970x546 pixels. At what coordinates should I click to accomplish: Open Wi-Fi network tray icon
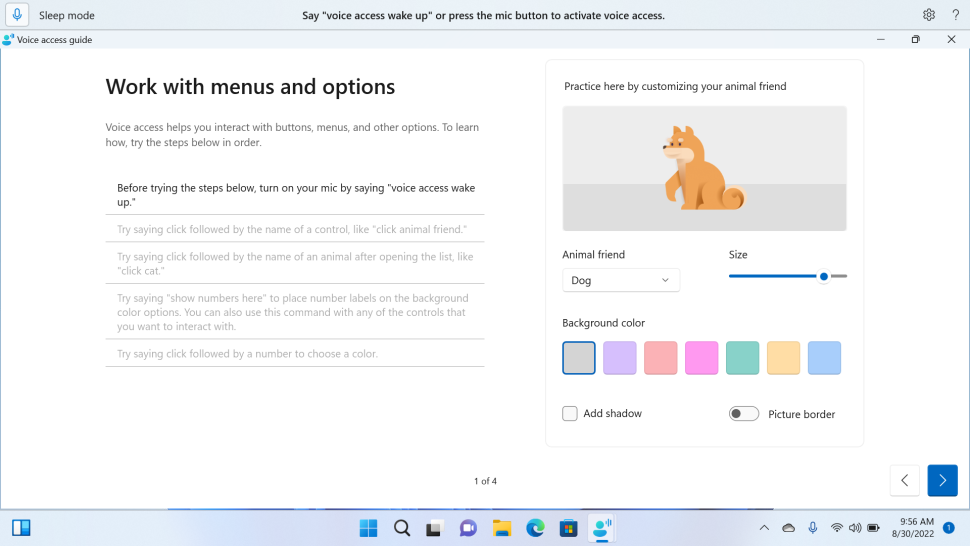pyautogui.click(x=836, y=528)
